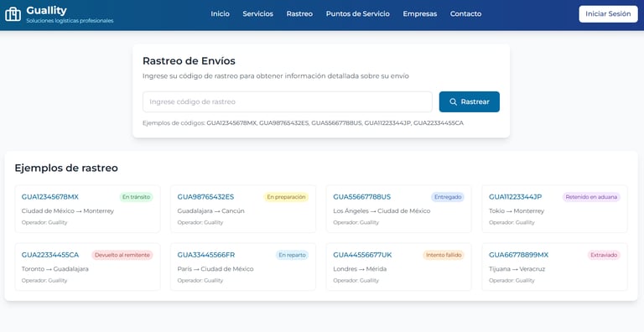Open tracking card GUA66778899MX
This screenshot has height=332, width=644.
554,267
